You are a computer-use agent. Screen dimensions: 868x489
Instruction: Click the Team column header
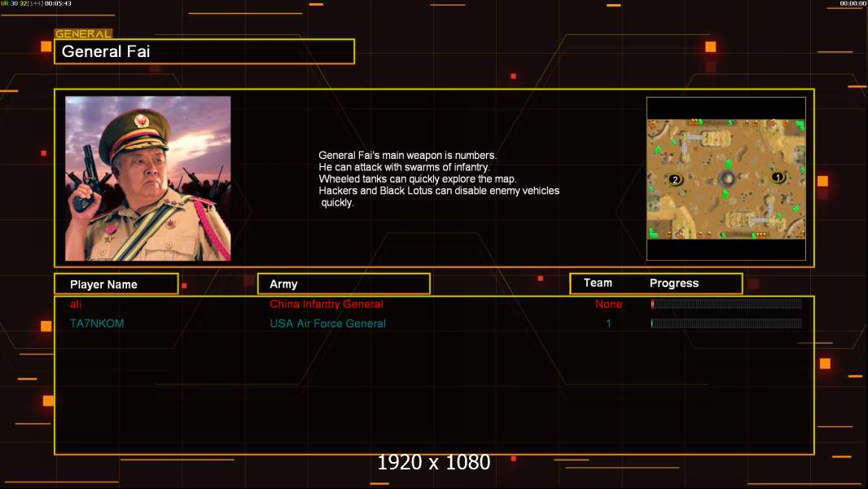pyautogui.click(x=598, y=283)
